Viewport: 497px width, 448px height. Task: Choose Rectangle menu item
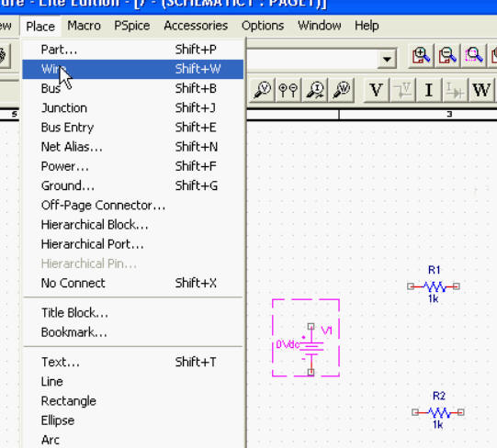point(133,401)
